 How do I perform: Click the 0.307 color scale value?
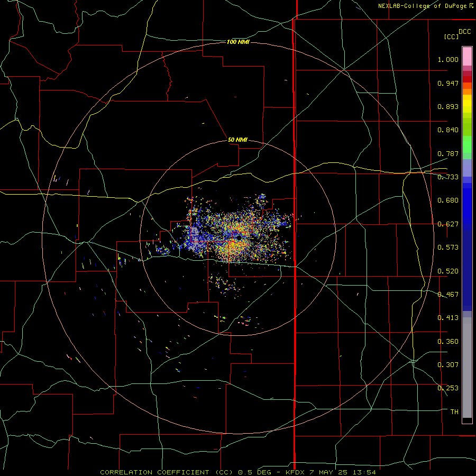448,365
